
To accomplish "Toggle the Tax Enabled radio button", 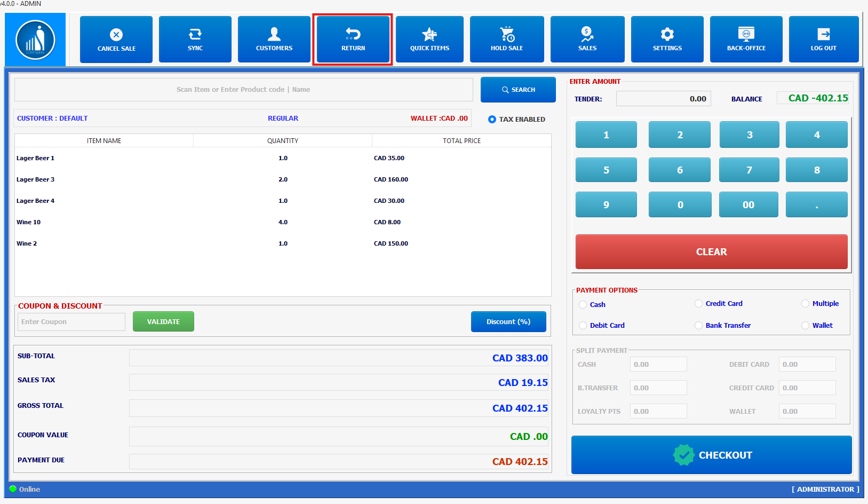I will 492,120.
